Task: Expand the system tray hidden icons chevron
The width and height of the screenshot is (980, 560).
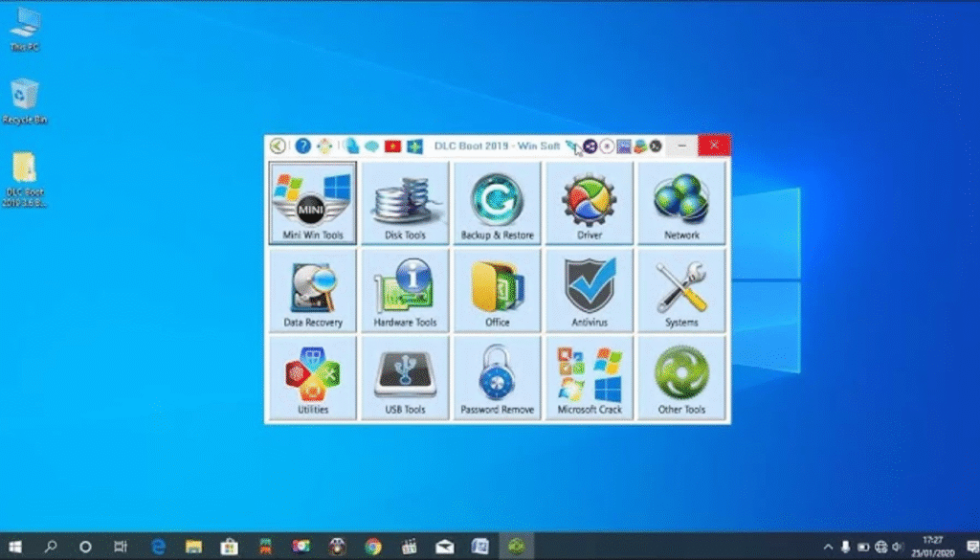Action: (x=828, y=547)
